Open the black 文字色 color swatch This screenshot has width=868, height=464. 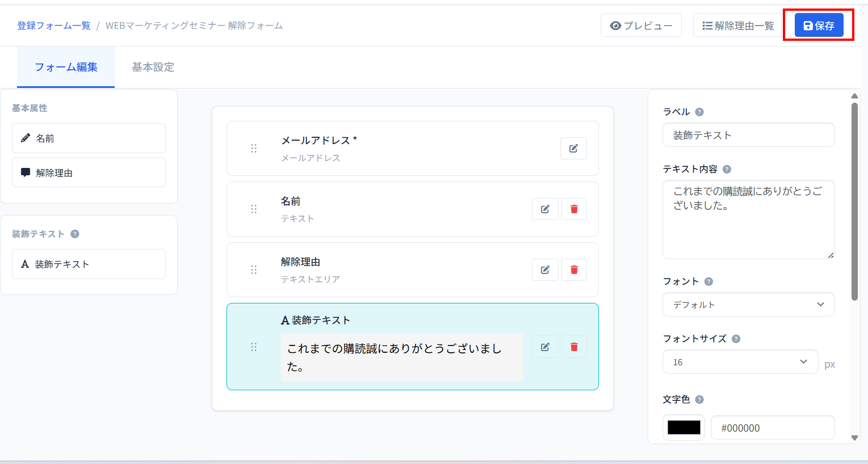[x=684, y=428]
